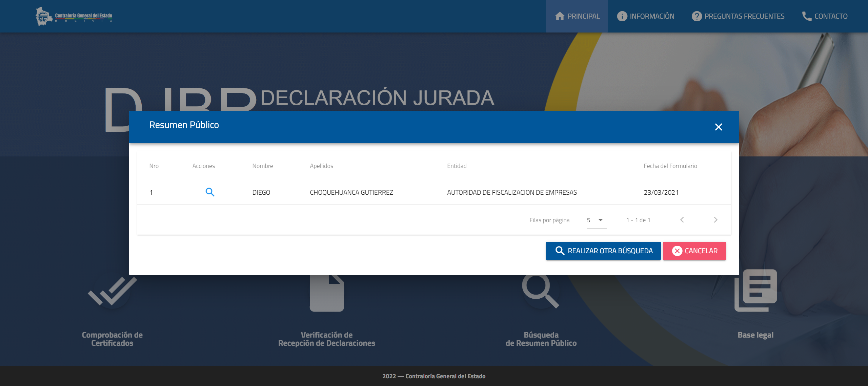The width and height of the screenshot is (868, 386).
Task: Open the Filas por página dropdown
Action: 597,220
